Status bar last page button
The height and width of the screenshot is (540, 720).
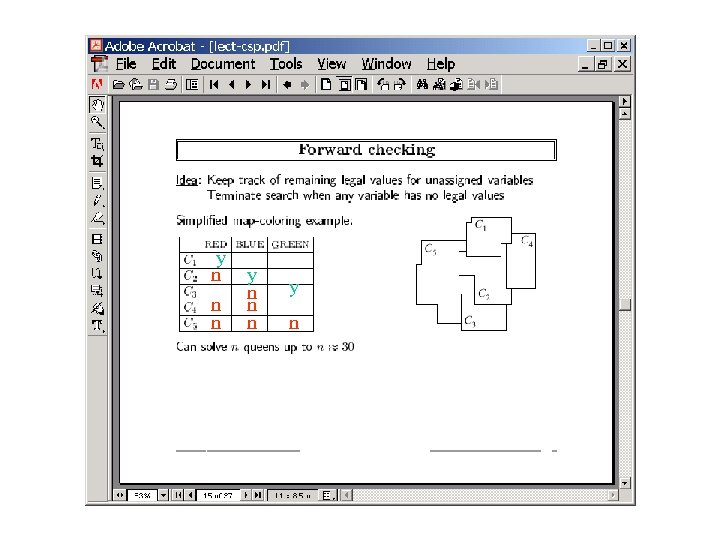pyautogui.click(x=258, y=495)
